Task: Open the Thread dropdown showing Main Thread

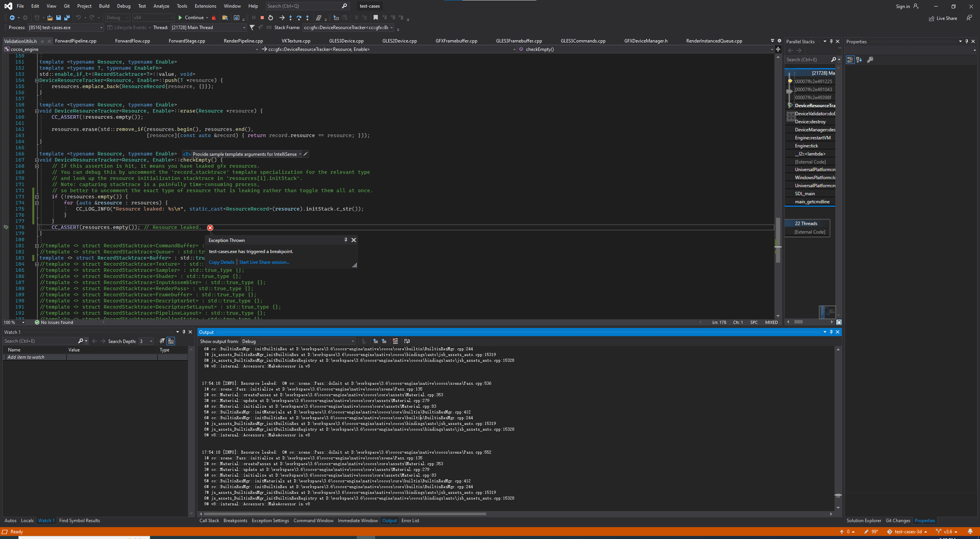Action: [x=208, y=28]
